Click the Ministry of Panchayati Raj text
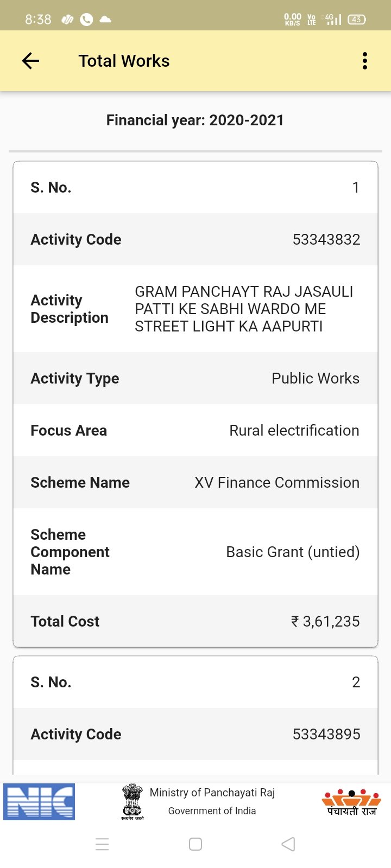391x868 pixels. tap(212, 793)
